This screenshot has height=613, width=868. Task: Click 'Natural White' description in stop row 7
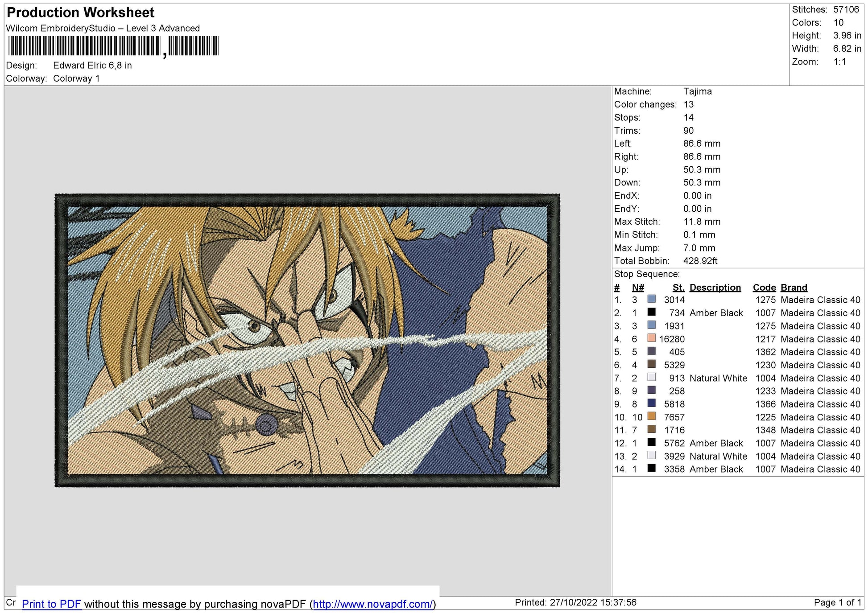tap(718, 378)
